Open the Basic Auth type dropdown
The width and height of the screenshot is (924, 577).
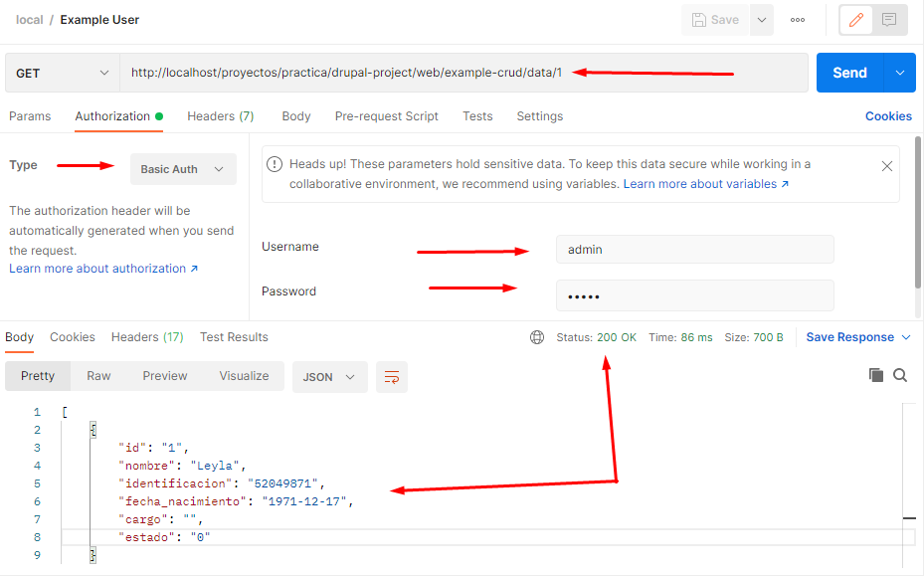(x=183, y=169)
